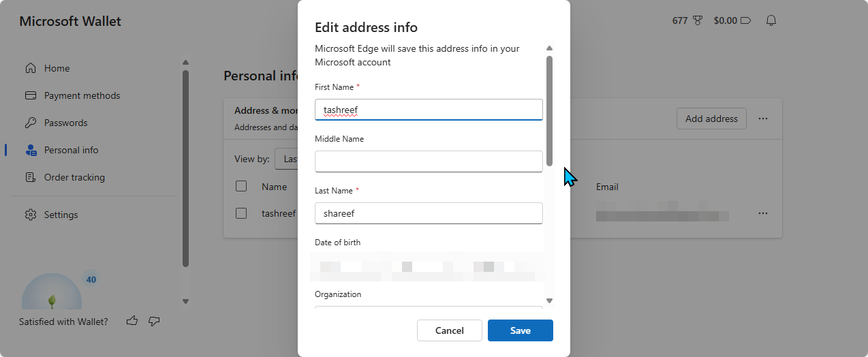Screen dimensions: 868x357
Task: Click the Last Name field
Action: (429, 213)
